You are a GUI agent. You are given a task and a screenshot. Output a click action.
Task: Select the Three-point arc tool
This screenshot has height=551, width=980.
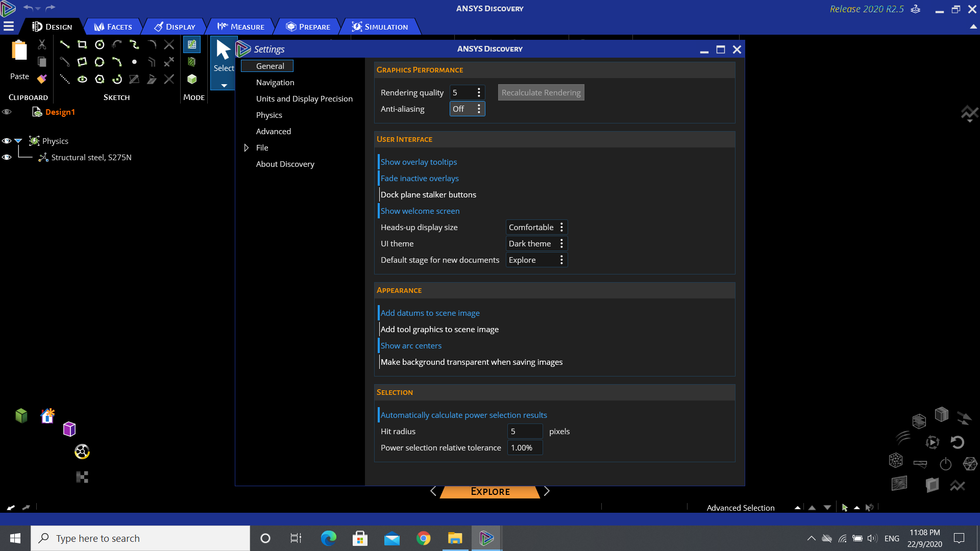tap(117, 62)
